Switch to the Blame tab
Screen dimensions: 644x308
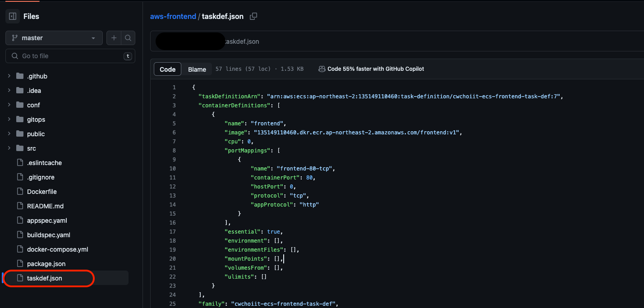(197, 69)
